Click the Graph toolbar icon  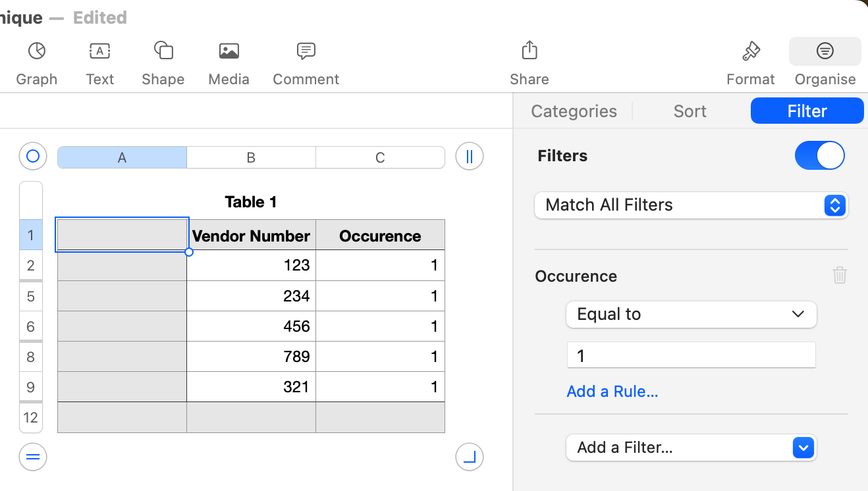(x=36, y=51)
